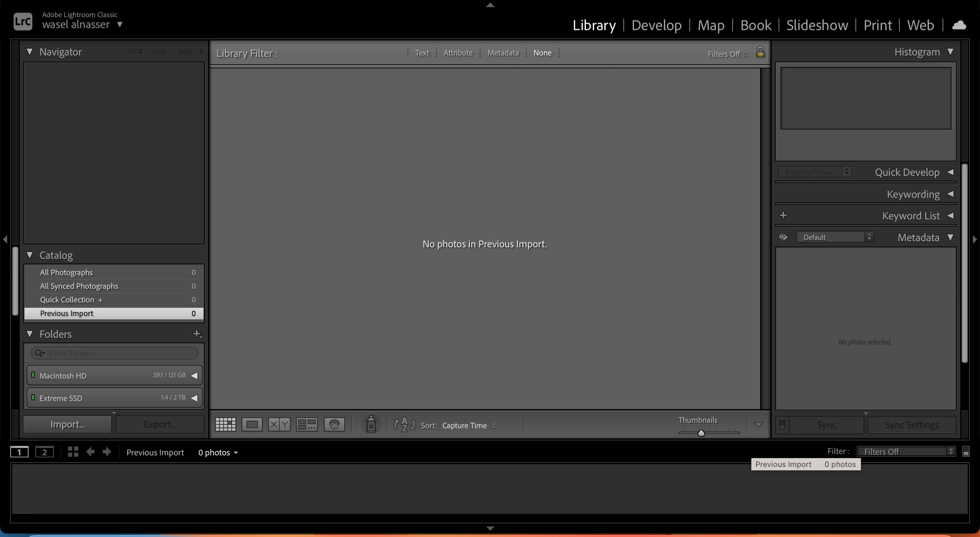Viewport: 980px width, 537px height.
Task: Expand the Quick Develop panel
Action: [x=950, y=172]
